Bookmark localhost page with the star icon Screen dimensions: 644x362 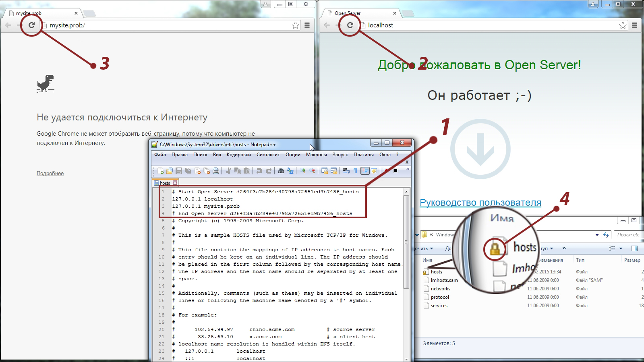click(623, 25)
